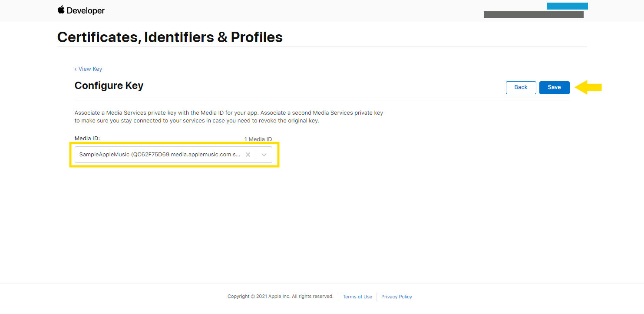Click the copyright 2021 Apple Inc. text
Image resolution: width=644 pixels, height=314 pixels.
pyautogui.click(x=281, y=296)
